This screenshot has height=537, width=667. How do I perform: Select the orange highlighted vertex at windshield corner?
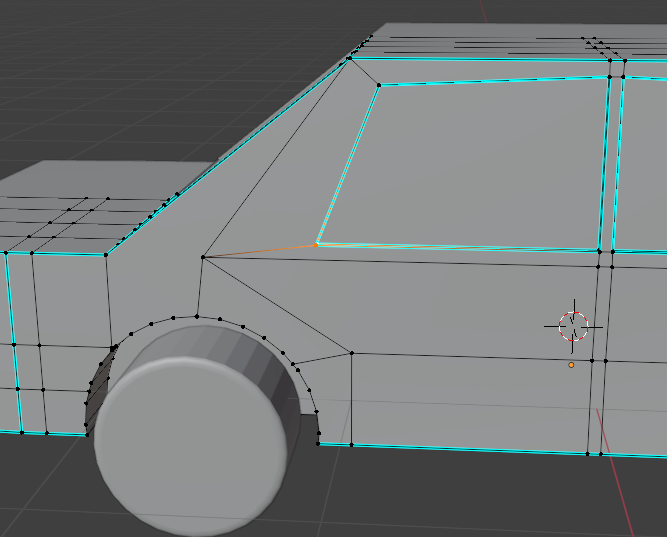tap(317, 244)
